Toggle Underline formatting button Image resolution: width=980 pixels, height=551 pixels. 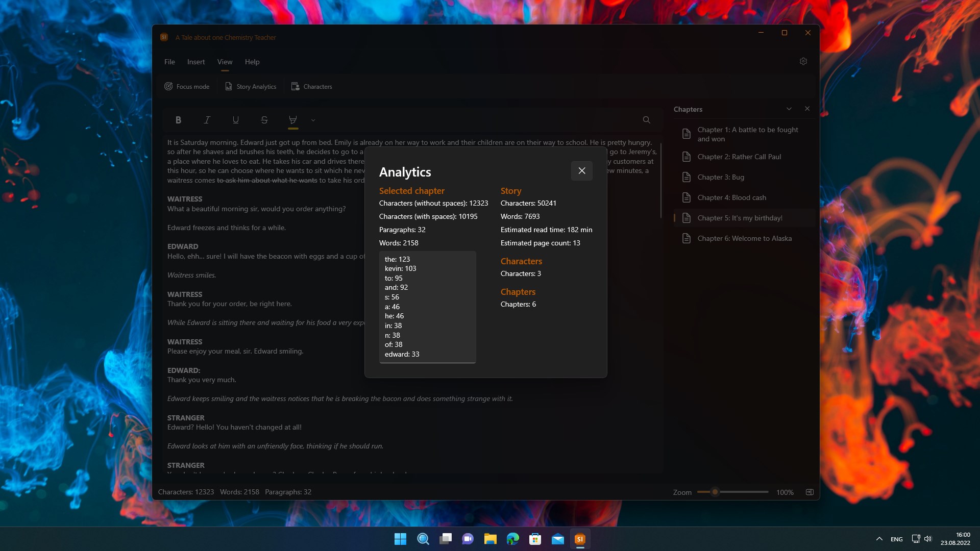point(235,120)
